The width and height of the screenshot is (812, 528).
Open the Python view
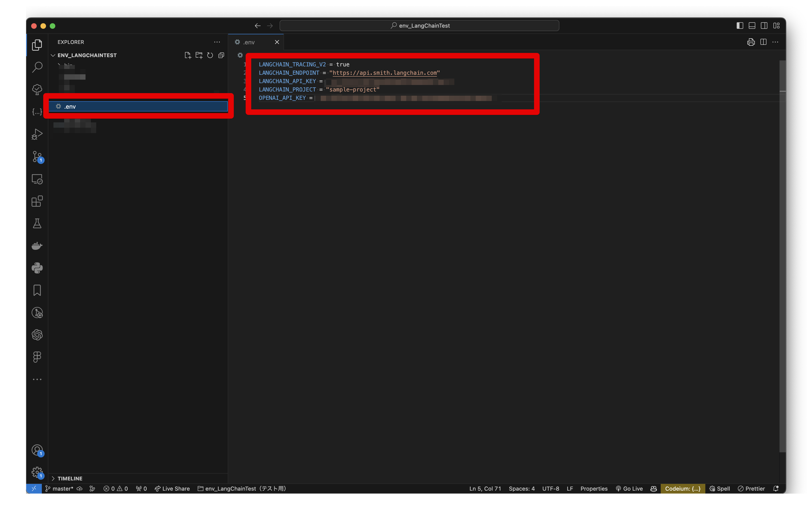click(37, 268)
